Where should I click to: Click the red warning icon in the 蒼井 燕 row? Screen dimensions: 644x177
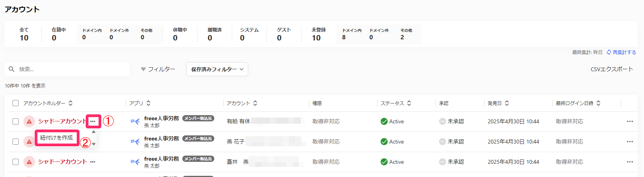[29, 162]
